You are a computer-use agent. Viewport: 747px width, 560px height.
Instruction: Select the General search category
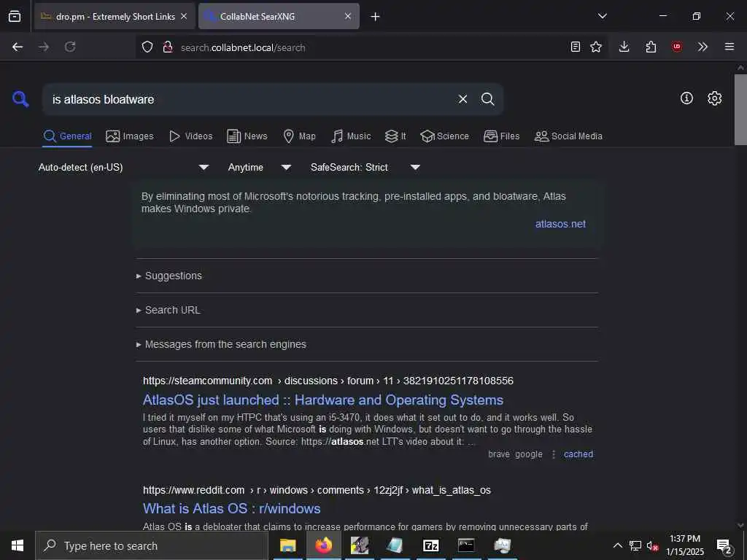pos(67,136)
